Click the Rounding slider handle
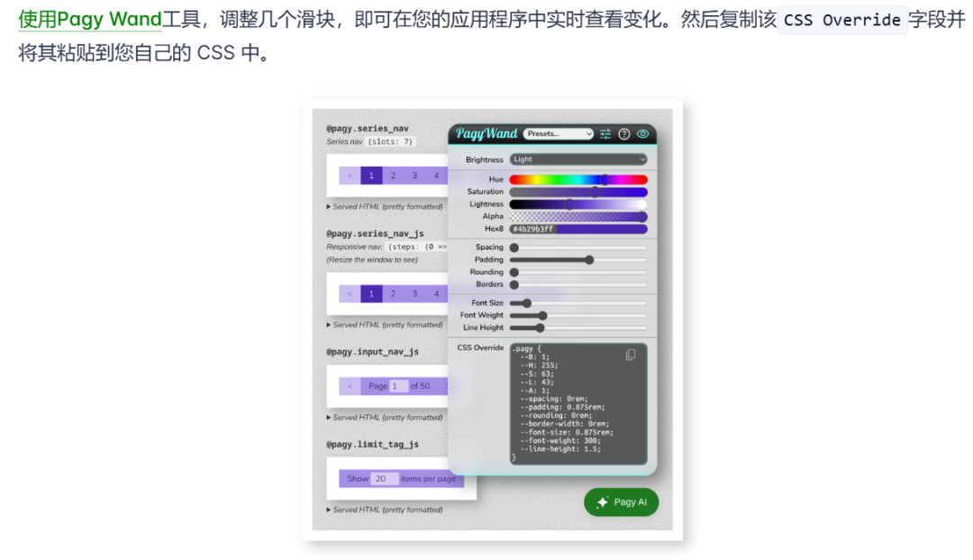Image resolution: width=973 pixels, height=560 pixels. pos(514,272)
